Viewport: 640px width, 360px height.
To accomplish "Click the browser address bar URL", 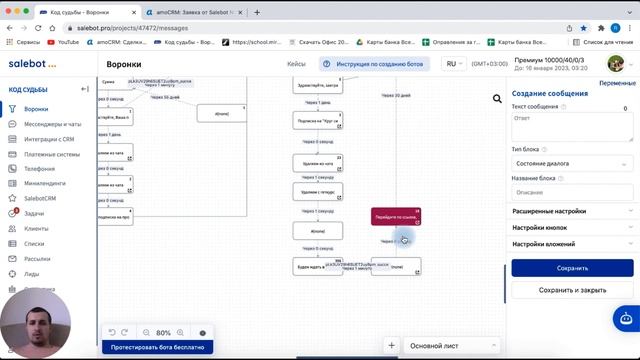I will (133, 28).
